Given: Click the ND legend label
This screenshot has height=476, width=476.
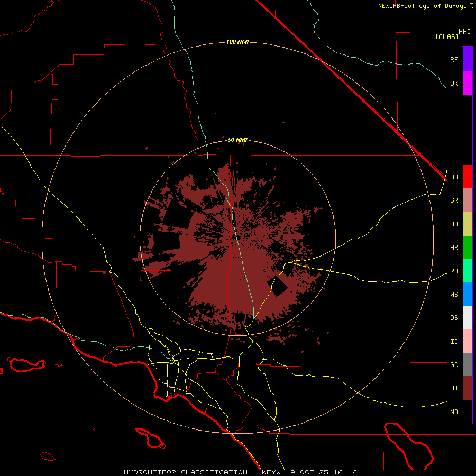Looking at the screenshot, I should (x=454, y=412).
